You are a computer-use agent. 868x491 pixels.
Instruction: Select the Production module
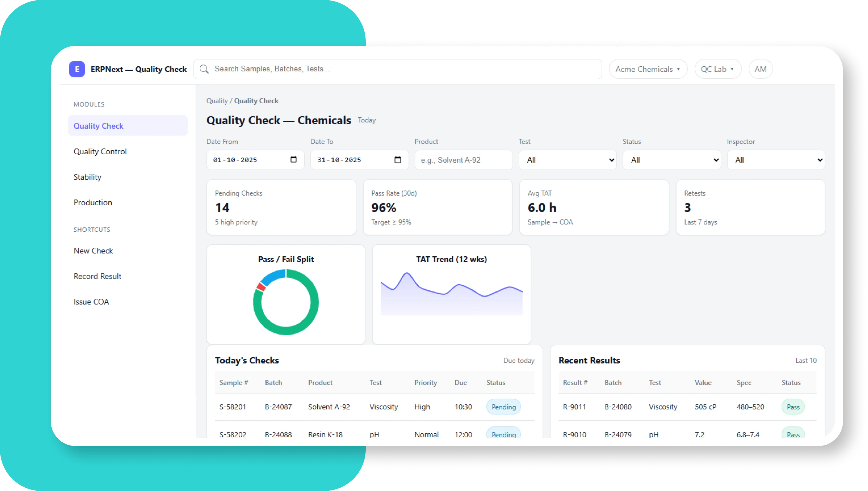tap(93, 202)
